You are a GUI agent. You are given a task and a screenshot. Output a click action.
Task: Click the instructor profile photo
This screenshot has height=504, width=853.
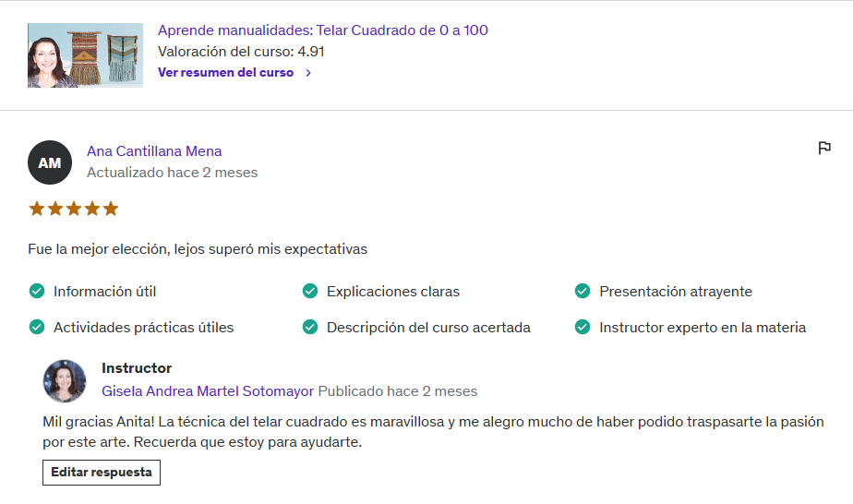(x=65, y=380)
